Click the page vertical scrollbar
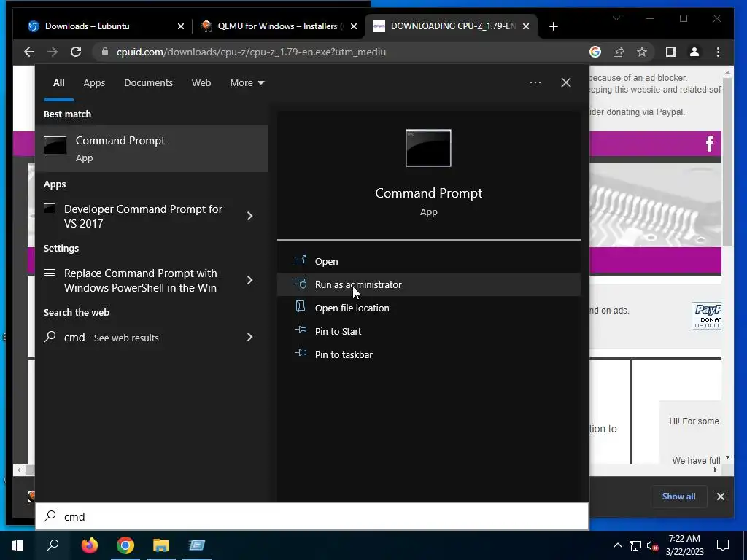Viewport: 747px width, 560px height. point(727,162)
